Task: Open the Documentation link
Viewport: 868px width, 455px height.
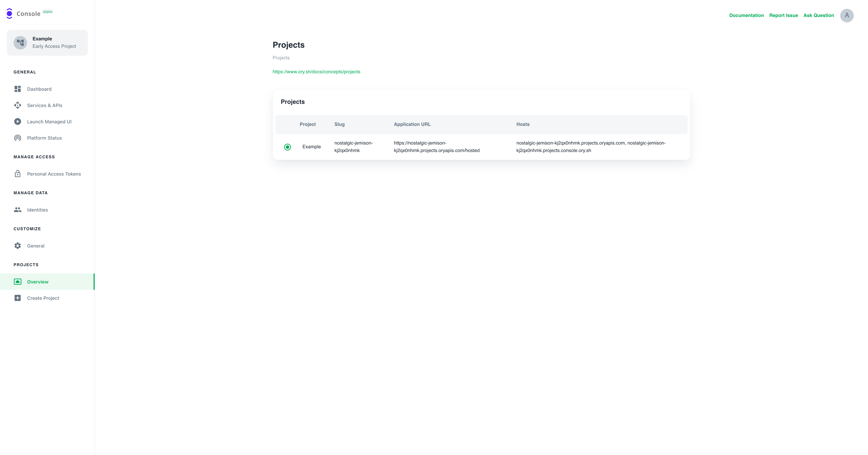Action: click(x=746, y=15)
